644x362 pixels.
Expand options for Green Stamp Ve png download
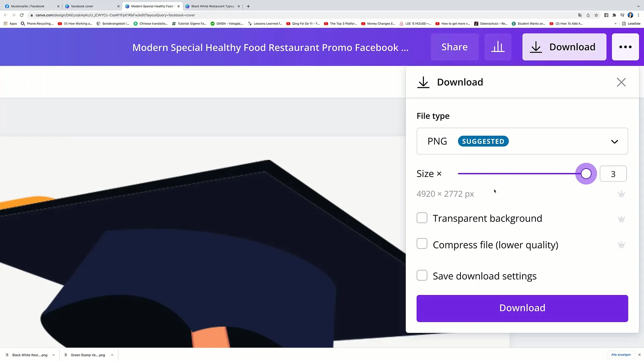[x=112, y=355]
